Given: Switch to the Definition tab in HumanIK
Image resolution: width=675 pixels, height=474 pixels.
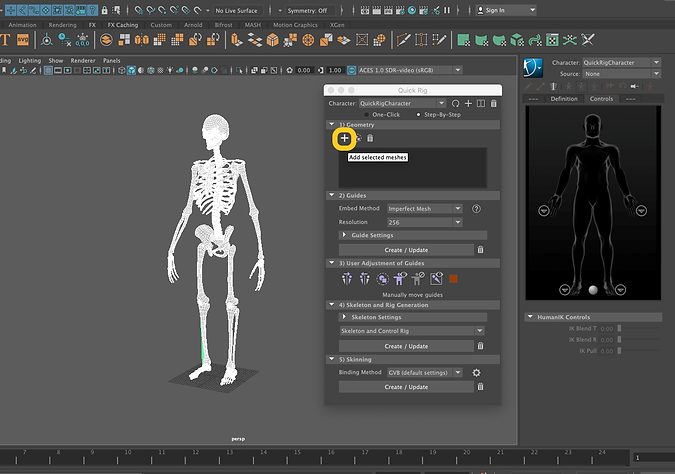Looking at the screenshot, I should [564, 99].
